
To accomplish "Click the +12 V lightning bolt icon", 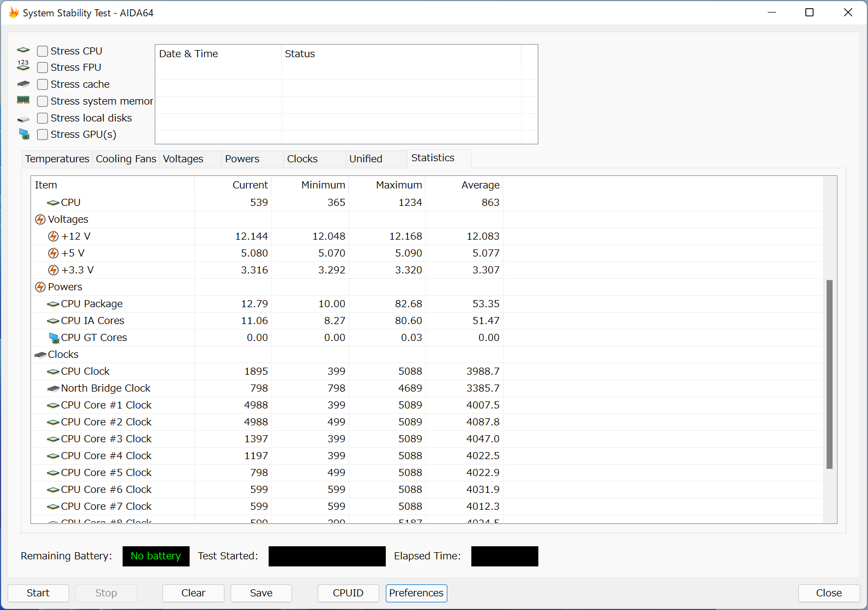I will point(53,236).
